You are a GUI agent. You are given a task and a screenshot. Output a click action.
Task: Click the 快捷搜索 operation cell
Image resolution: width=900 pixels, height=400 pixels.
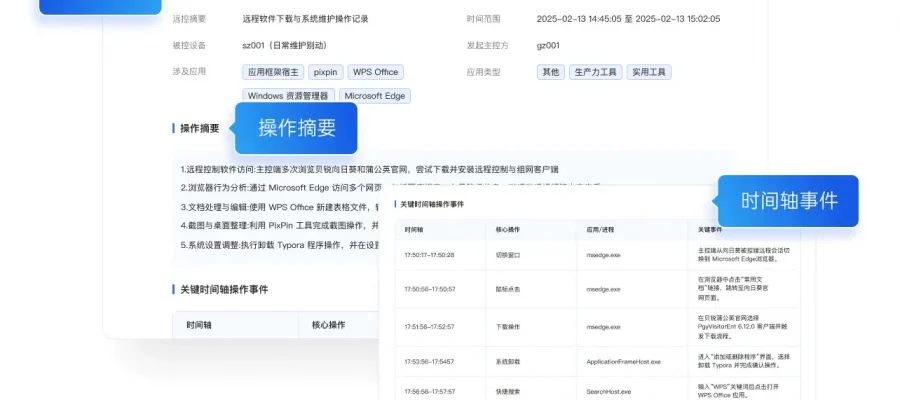[x=507, y=391]
